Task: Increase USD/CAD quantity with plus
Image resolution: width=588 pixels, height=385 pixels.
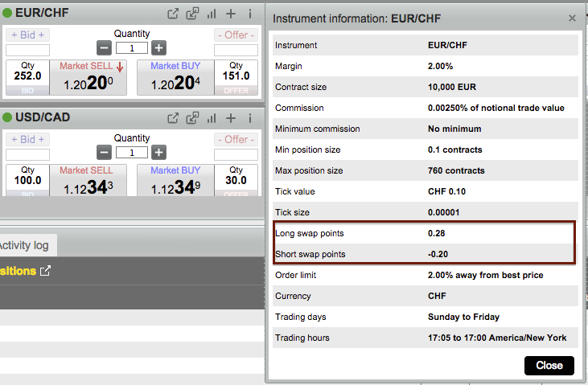Action: 159,153
